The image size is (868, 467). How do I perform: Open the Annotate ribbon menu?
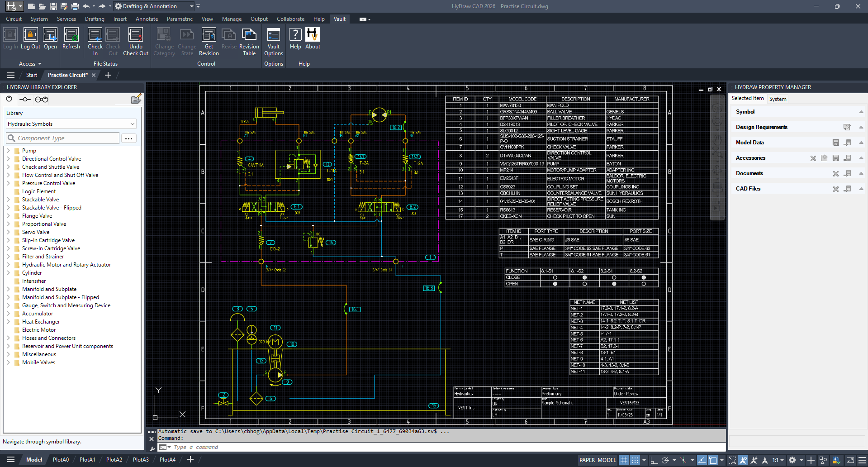[147, 19]
